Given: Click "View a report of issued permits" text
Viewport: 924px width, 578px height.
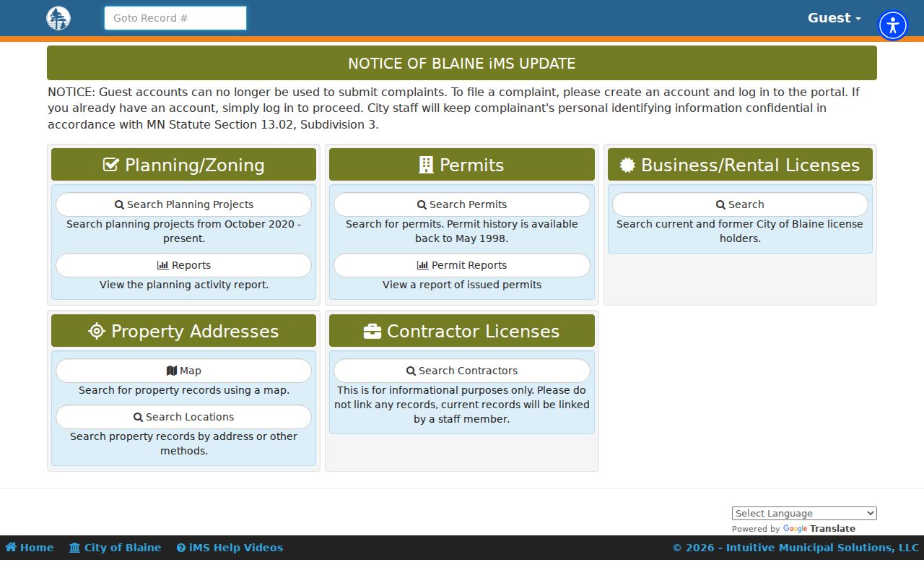Looking at the screenshot, I should click(462, 285).
